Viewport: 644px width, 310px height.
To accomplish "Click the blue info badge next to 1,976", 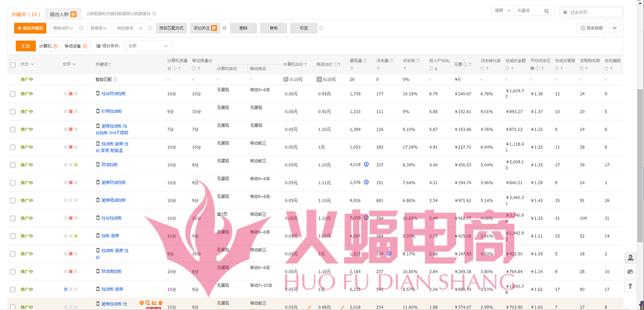I will [365, 182].
